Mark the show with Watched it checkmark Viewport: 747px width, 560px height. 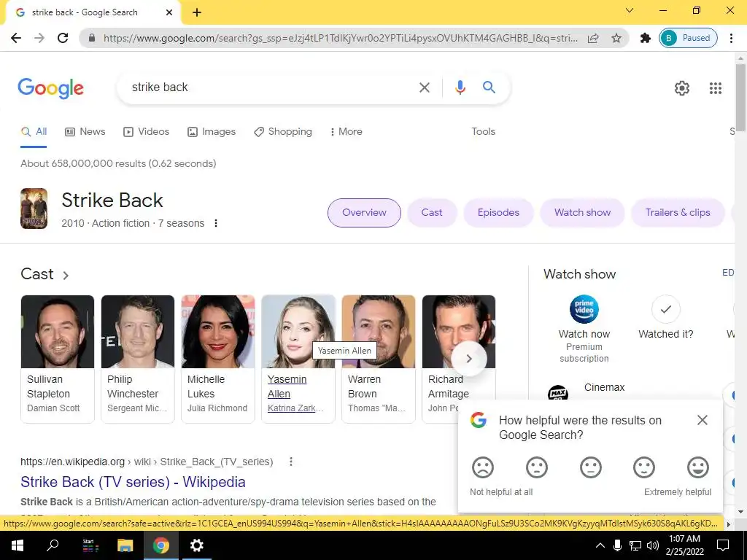coord(665,309)
